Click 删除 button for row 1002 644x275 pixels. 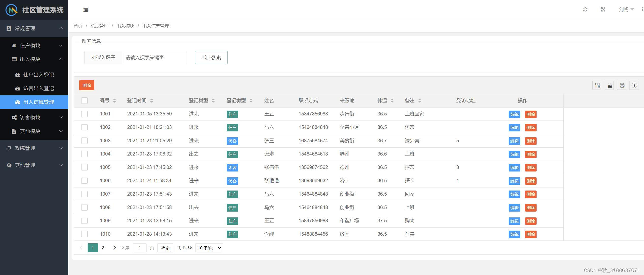tap(531, 128)
